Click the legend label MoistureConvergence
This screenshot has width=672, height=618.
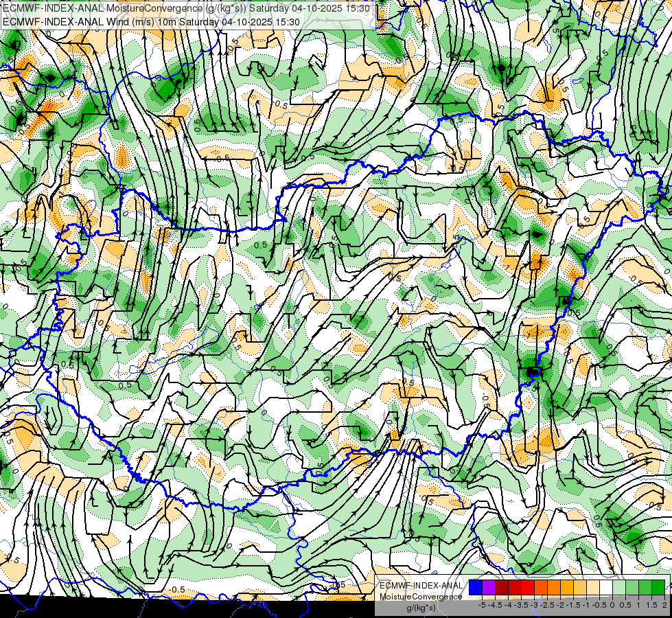(x=421, y=597)
